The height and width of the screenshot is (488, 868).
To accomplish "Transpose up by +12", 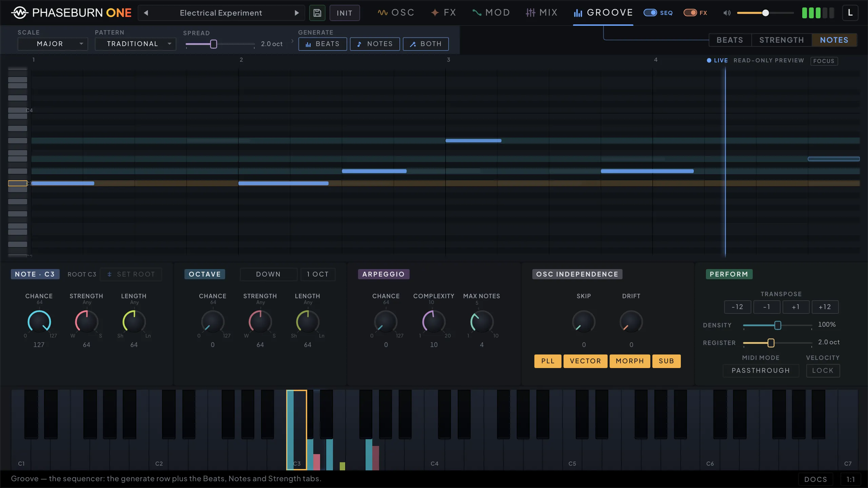I will pos(825,307).
